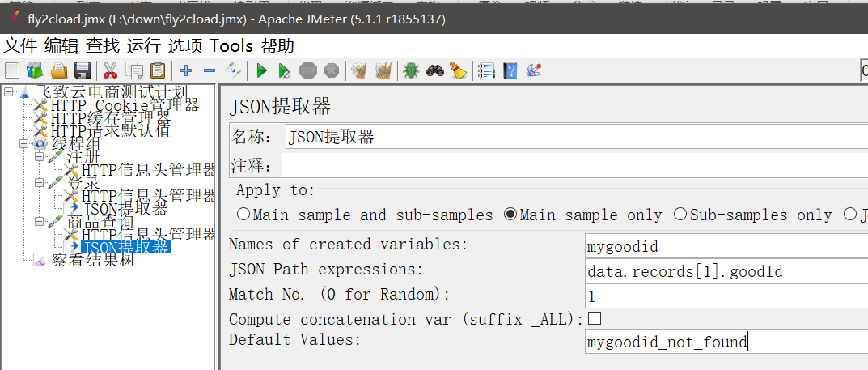The width and height of the screenshot is (868, 370).
Task: Collapse the 登录 sampler node
Action: (x=40, y=182)
